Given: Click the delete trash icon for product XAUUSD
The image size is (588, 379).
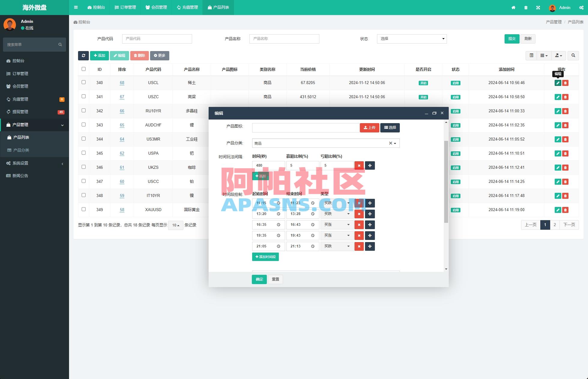Looking at the screenshot, I should [565, 210].
